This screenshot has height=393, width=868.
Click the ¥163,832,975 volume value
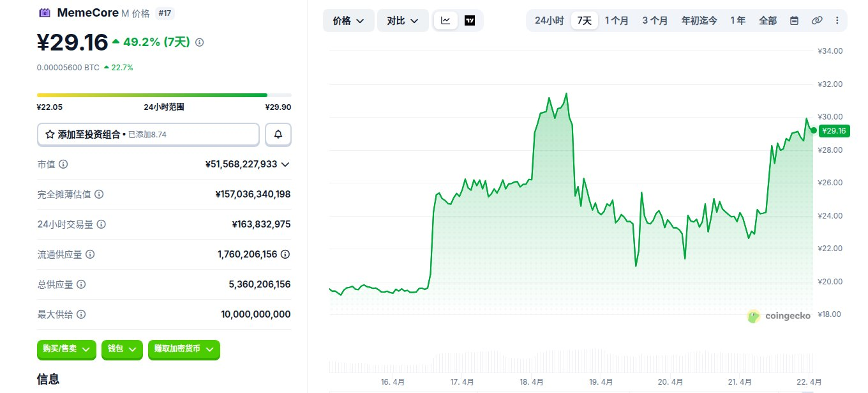[x=261, y=224]
